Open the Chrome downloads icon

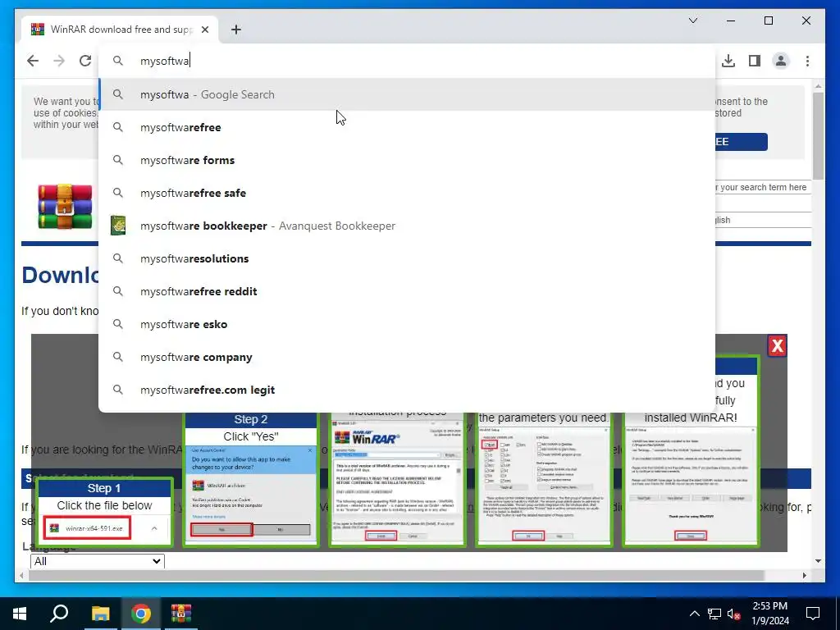coord(728,61)
